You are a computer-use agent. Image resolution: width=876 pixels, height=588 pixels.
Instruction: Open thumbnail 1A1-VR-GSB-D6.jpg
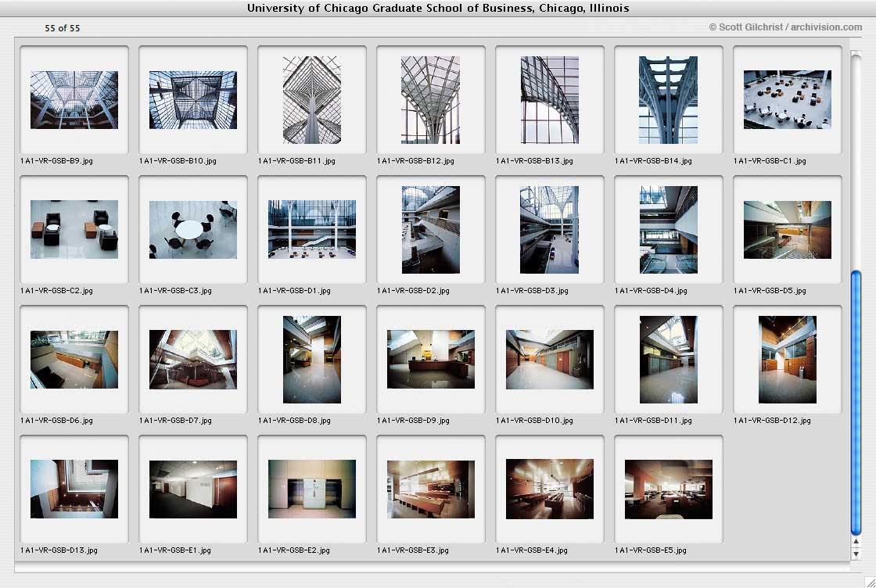tap(74, 360)
